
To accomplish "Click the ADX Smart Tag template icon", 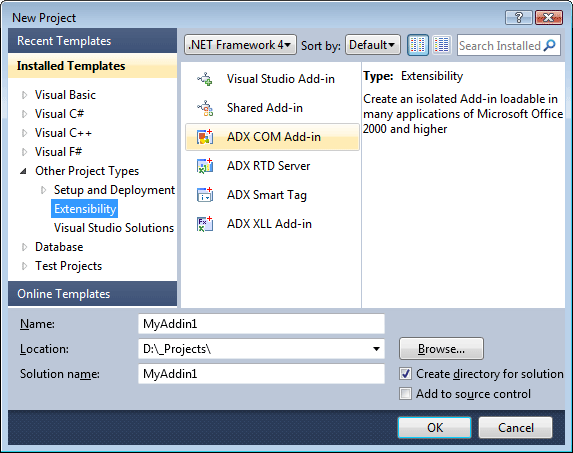I will point(205,195).
